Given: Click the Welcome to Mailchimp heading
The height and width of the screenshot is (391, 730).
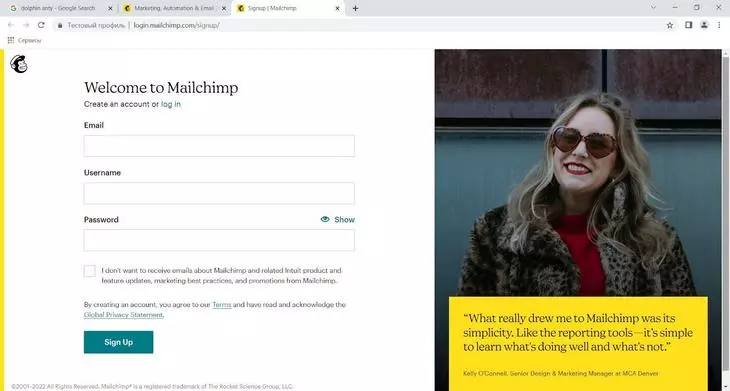Looking at the screenshot, I should 161,88.
